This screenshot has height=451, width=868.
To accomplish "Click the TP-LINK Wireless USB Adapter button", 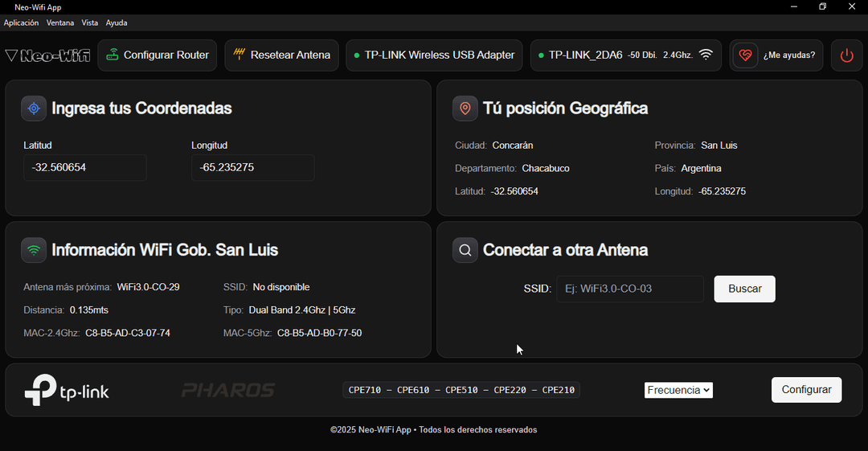I will click(434, 55).
